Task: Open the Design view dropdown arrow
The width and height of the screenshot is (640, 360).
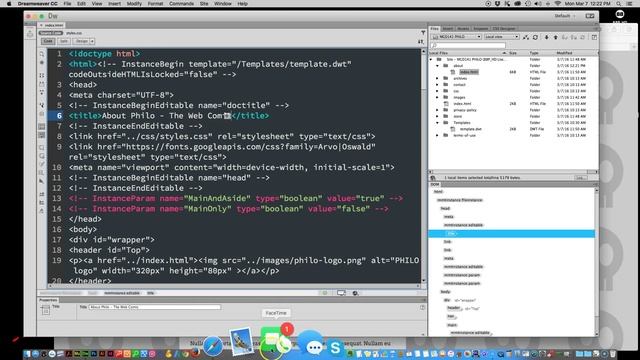Action: [92, 41]
